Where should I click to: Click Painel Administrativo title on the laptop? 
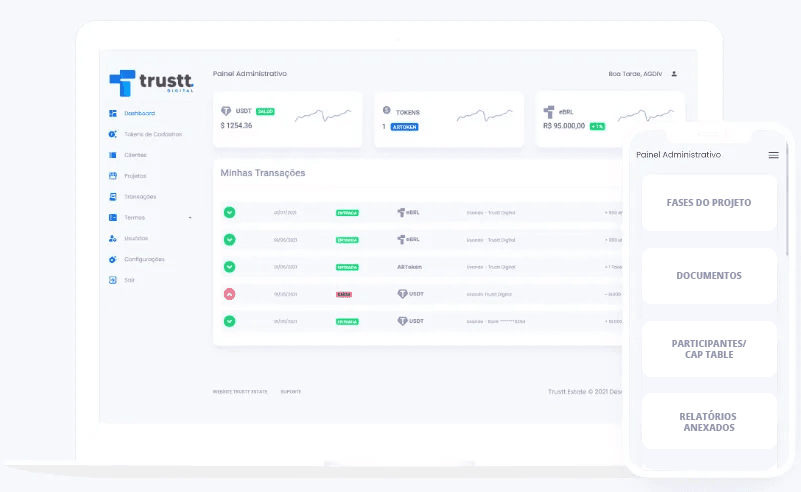(x=250, y=74)
